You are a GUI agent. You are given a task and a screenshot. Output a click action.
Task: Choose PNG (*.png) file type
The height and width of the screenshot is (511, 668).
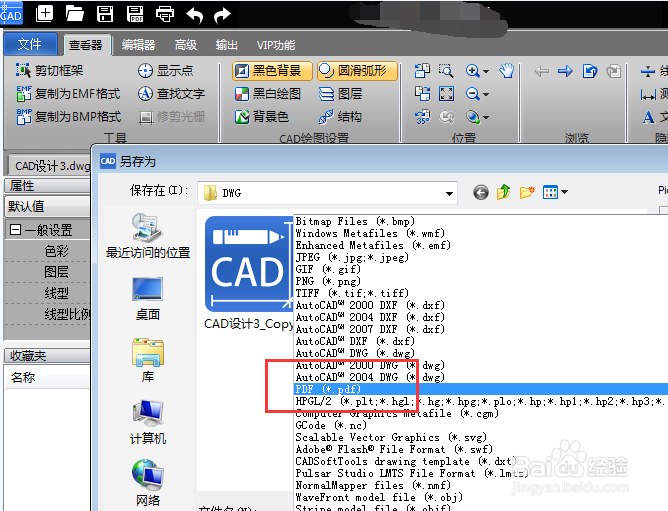click(481, 281)
